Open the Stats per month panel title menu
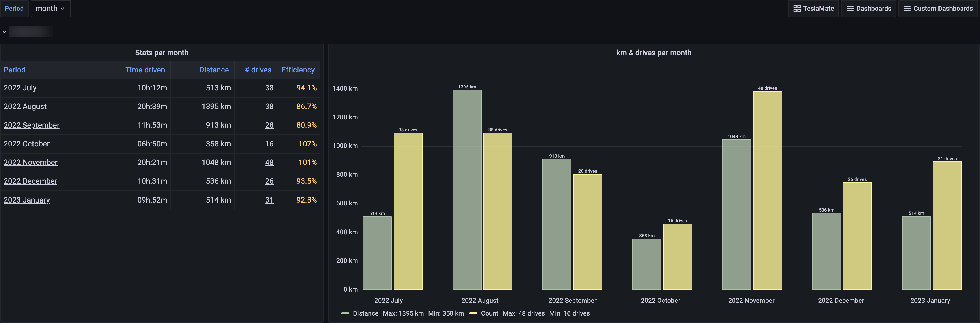Image resolution: width=980 pixels, height=323 pixels. (x=162, y=53)
